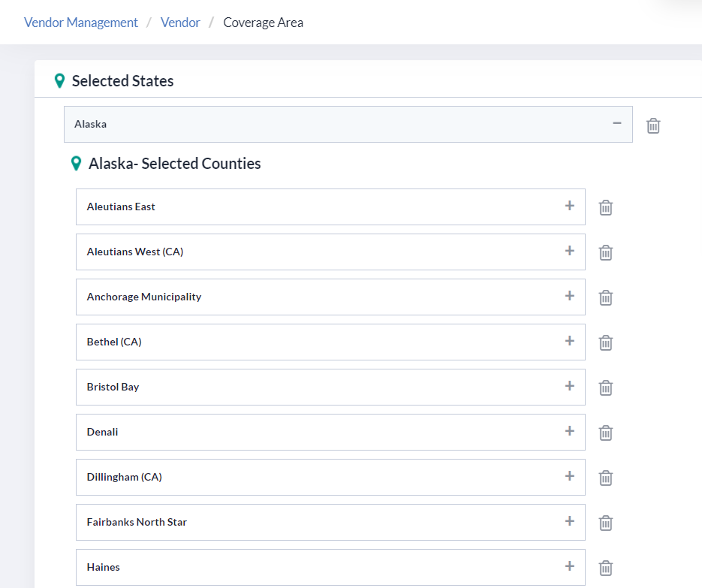Remove Fairbanks North Star county
702x588 pixels.
605,523
